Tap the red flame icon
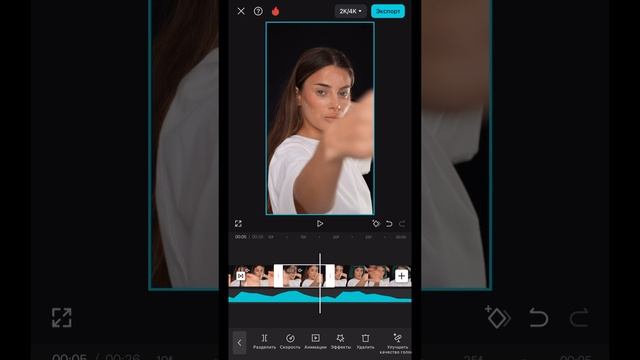This screenshot has width=640, height=360. 276,11
